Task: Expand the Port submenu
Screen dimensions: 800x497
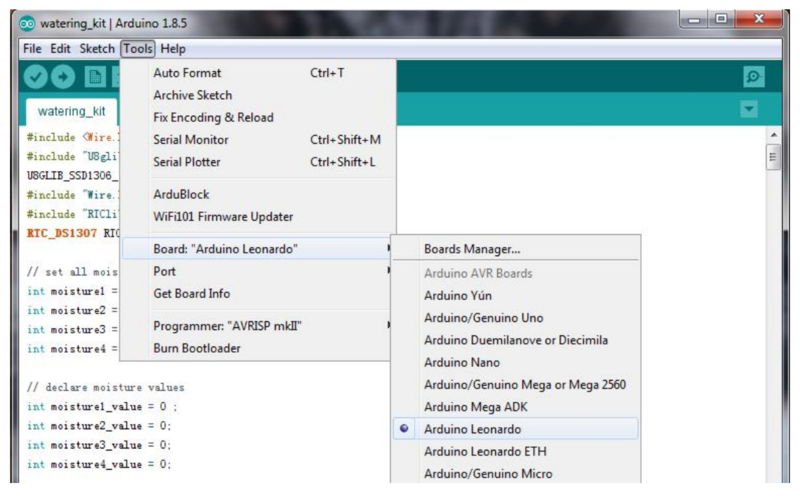Action: 258,271
